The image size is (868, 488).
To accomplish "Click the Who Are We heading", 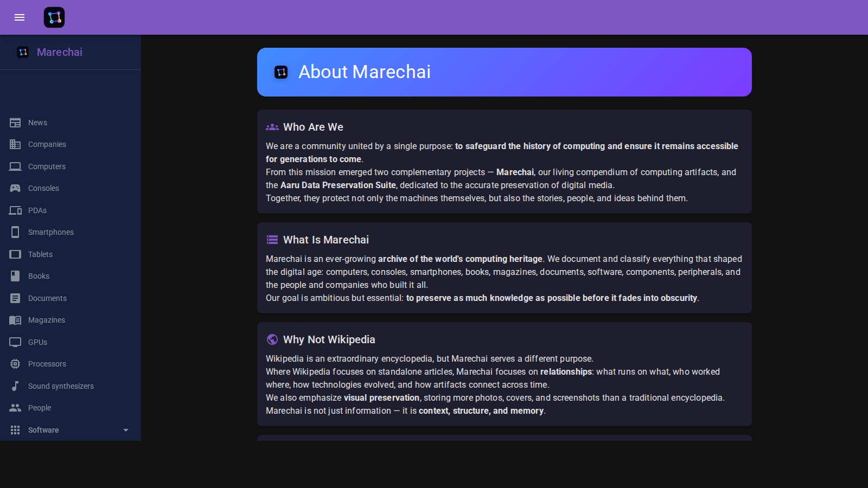I will pyautogui.click(x=313, y=127).
